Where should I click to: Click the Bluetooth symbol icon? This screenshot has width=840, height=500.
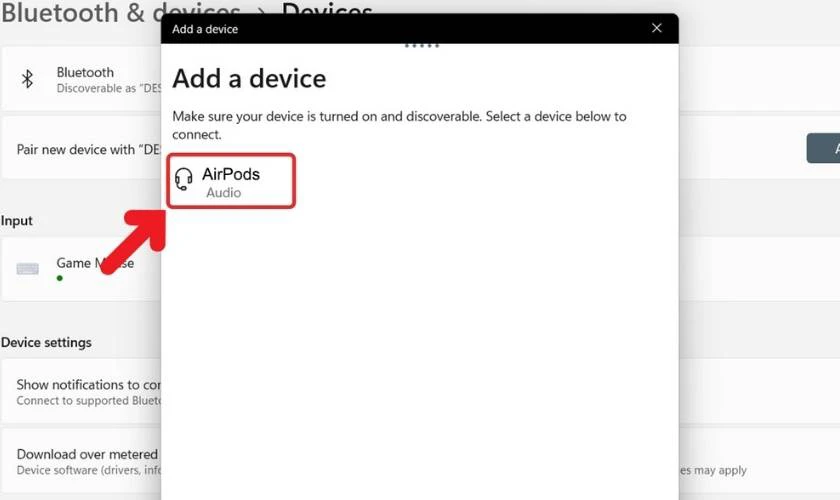28,79
